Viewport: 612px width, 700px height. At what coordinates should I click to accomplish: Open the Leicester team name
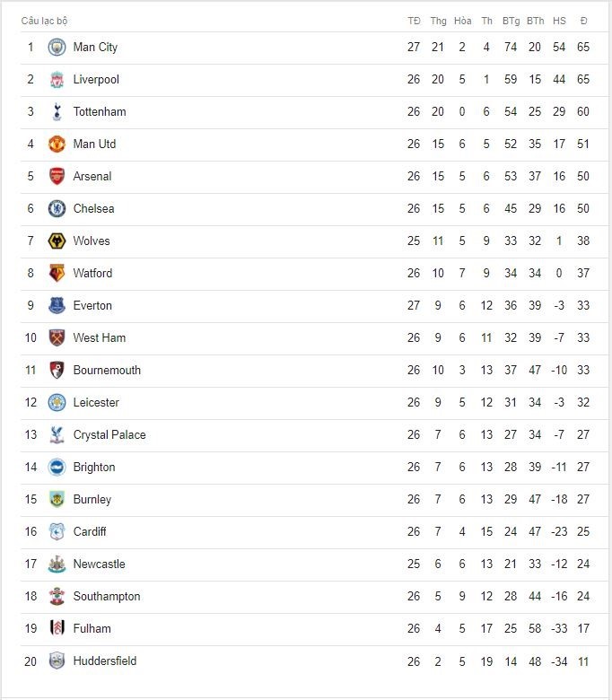click(96, 402)
